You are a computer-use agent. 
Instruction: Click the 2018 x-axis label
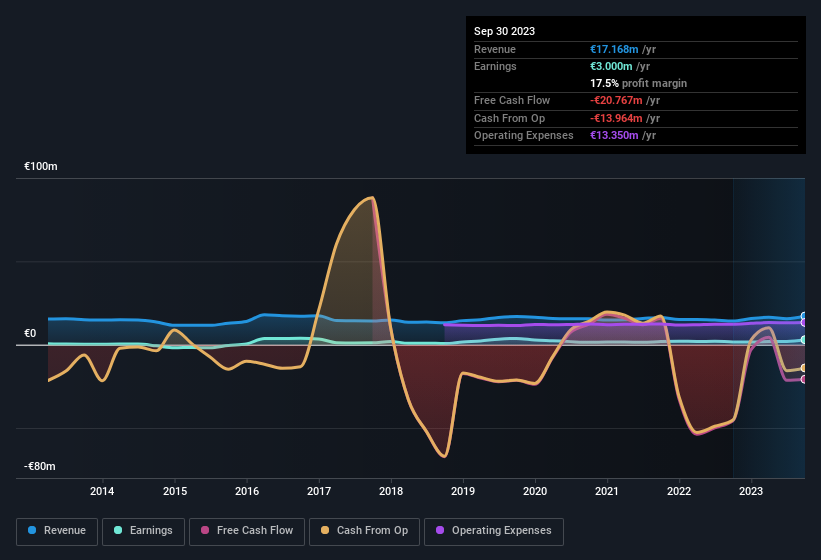coord(391,491)
